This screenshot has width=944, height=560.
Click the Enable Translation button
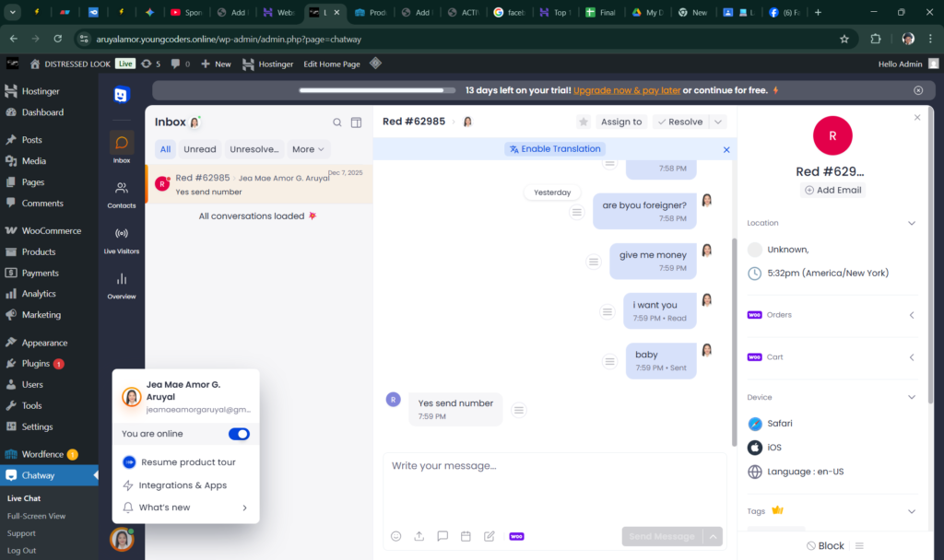(555, 149)
